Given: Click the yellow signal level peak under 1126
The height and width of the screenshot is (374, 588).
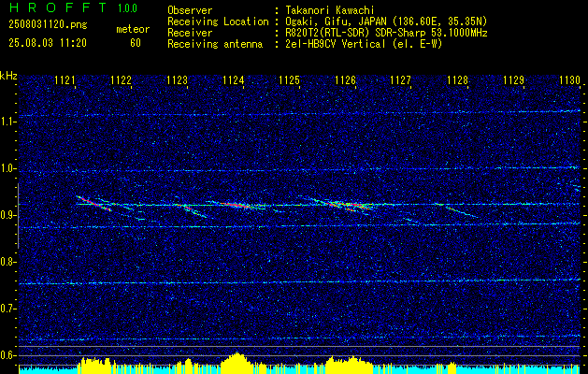Looking at the screenshot, I should [x=348, y=363].
